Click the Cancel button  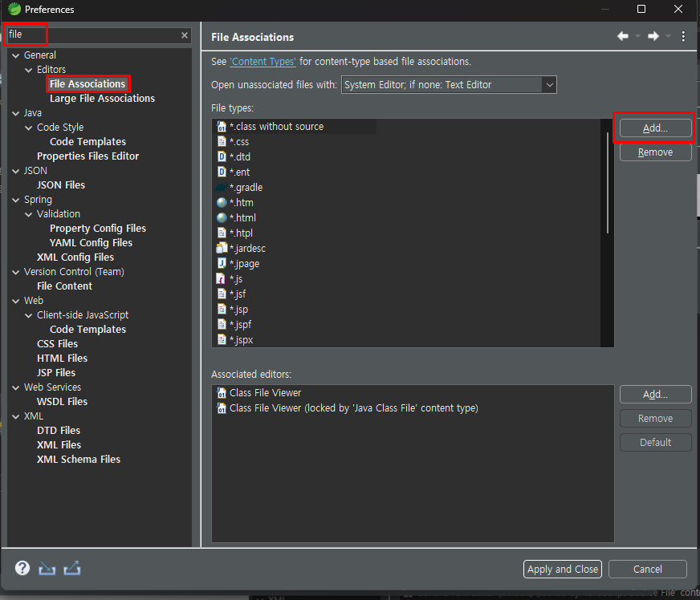tap(647, 570)
